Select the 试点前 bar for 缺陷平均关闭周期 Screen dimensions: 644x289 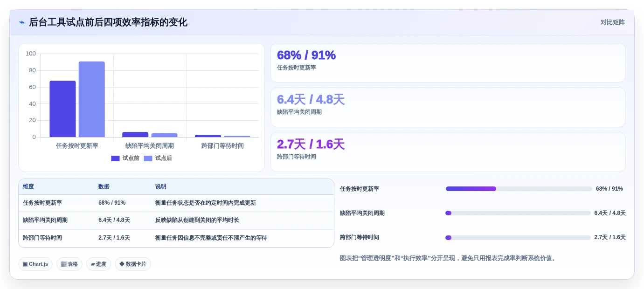135,134
